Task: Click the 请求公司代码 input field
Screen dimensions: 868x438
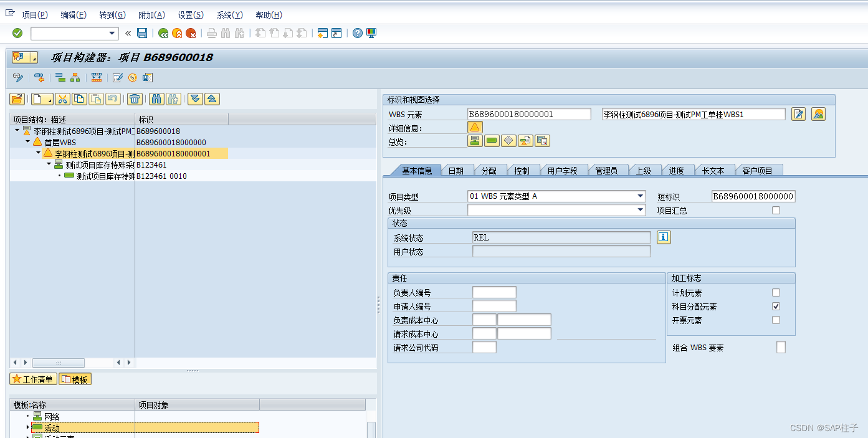Action: [484, 347]
